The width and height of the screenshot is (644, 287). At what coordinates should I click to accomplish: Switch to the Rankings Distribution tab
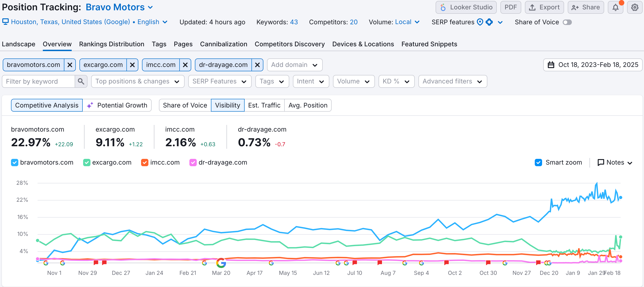[112, 44]
